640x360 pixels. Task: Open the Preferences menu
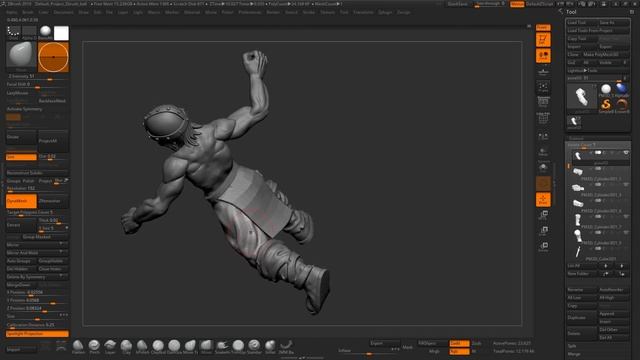(250, 12)
